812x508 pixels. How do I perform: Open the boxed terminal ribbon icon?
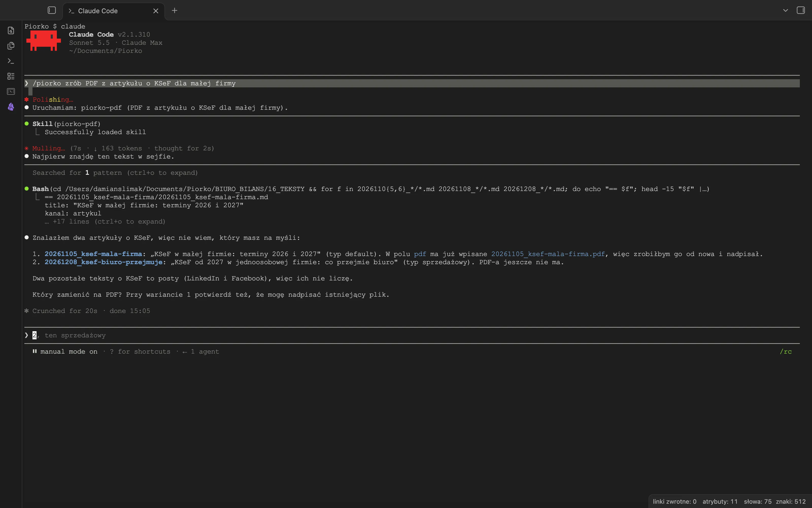pyautogui.click(x=11, y=91)
